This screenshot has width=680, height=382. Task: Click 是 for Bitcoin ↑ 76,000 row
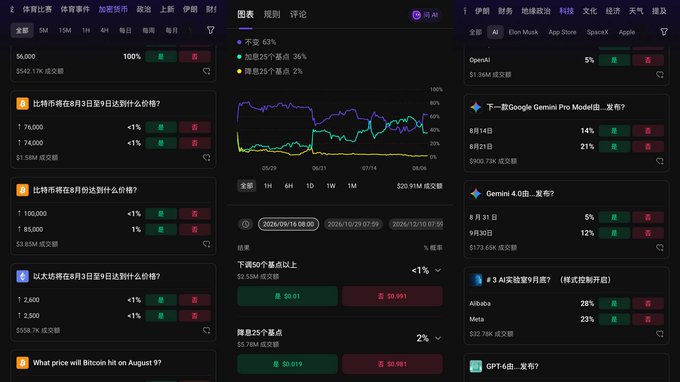tap(161, 127)
